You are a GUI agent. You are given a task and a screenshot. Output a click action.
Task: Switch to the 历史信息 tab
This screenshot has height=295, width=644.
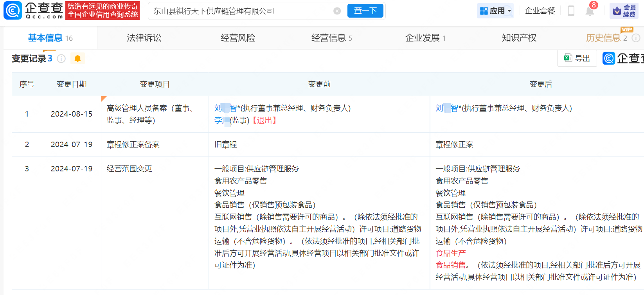pyautogui.click(x=606, y=38)
